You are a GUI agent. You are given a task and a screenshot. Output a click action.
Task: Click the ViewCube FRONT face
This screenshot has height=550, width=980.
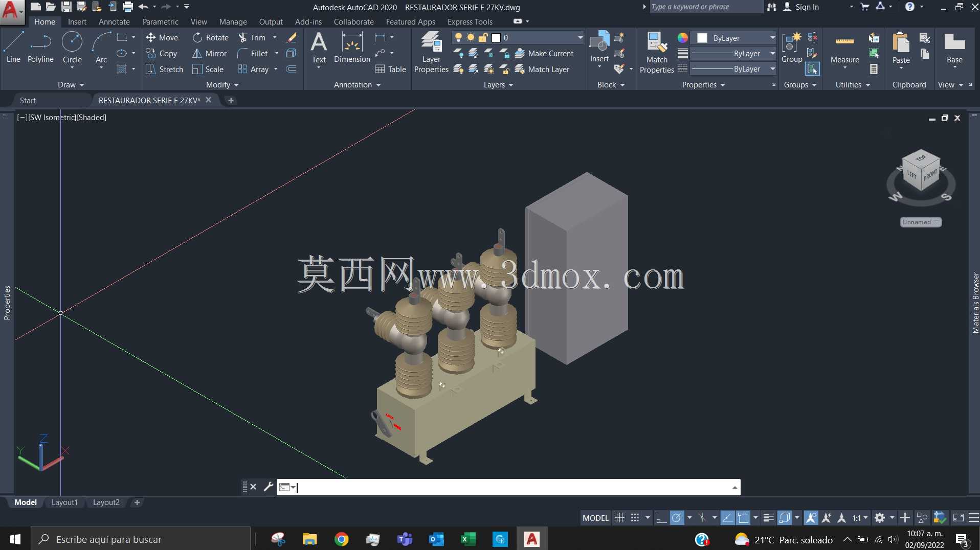(x=930, y=175)
